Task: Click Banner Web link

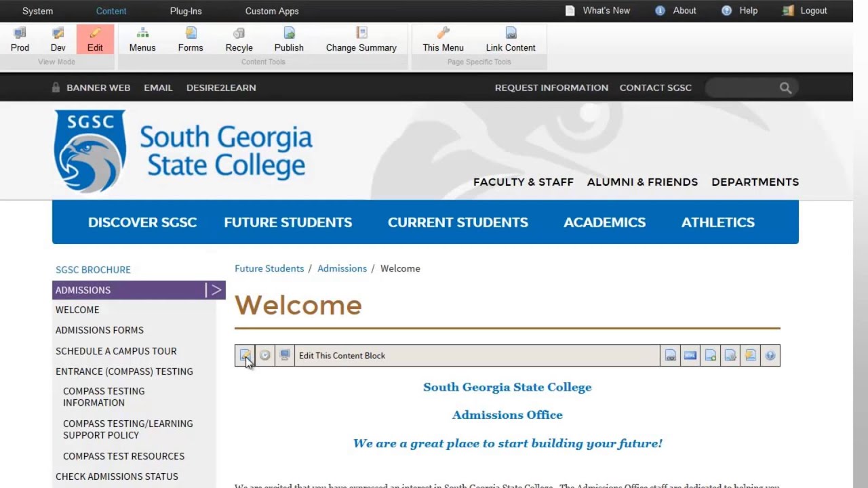Action: click(98, 87)
